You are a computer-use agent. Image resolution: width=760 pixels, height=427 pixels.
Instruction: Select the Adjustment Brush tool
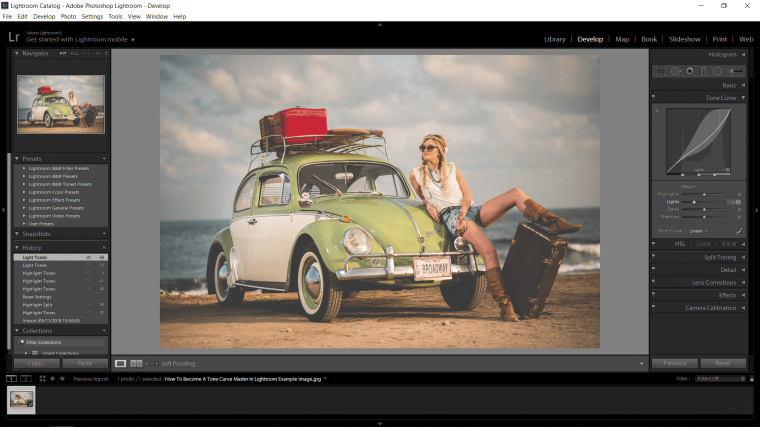[x=736, y=71]
